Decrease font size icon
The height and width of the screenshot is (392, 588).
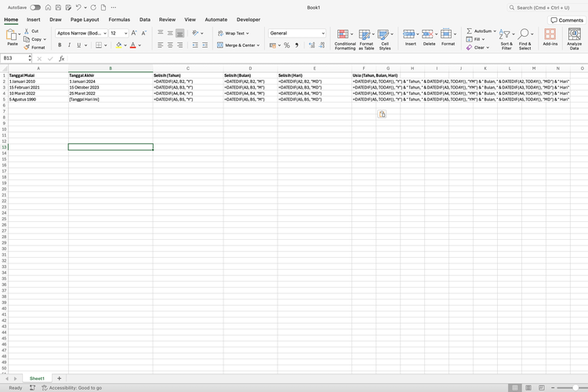(143, 33)
